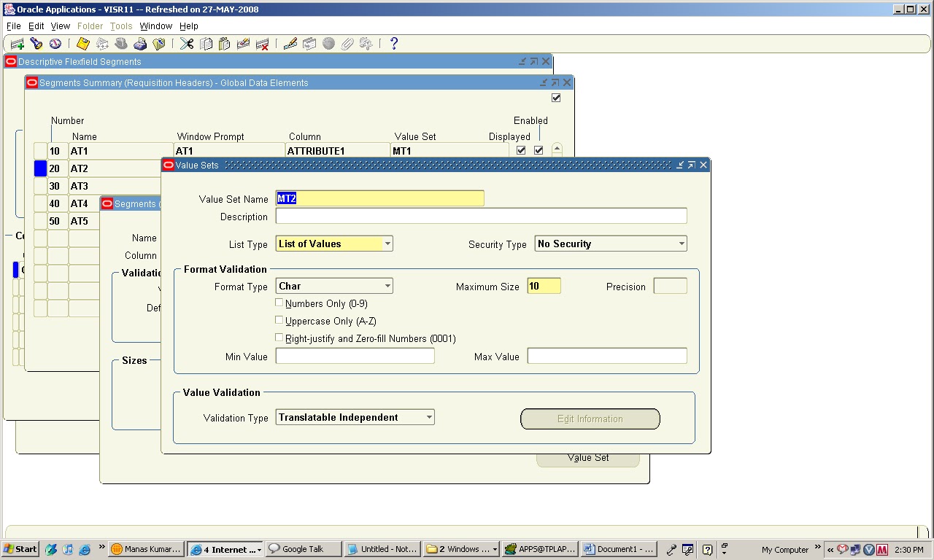Click the Attachments paperclip icon

347,44
